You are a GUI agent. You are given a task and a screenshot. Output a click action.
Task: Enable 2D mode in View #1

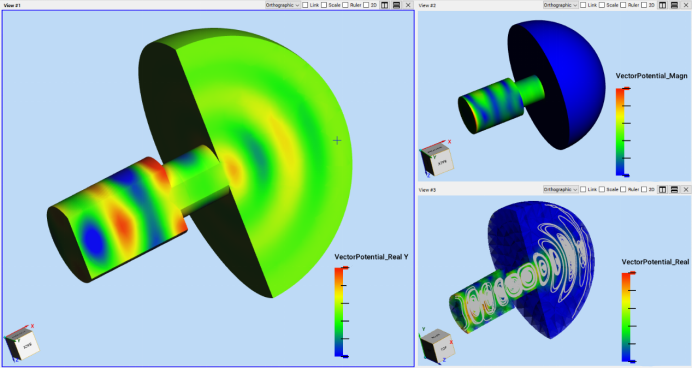click(366, 5)
